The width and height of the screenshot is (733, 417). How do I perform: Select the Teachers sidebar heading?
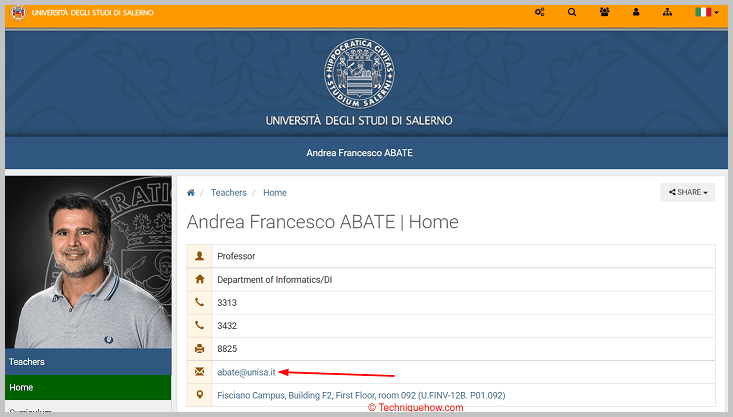coord(88,362)
